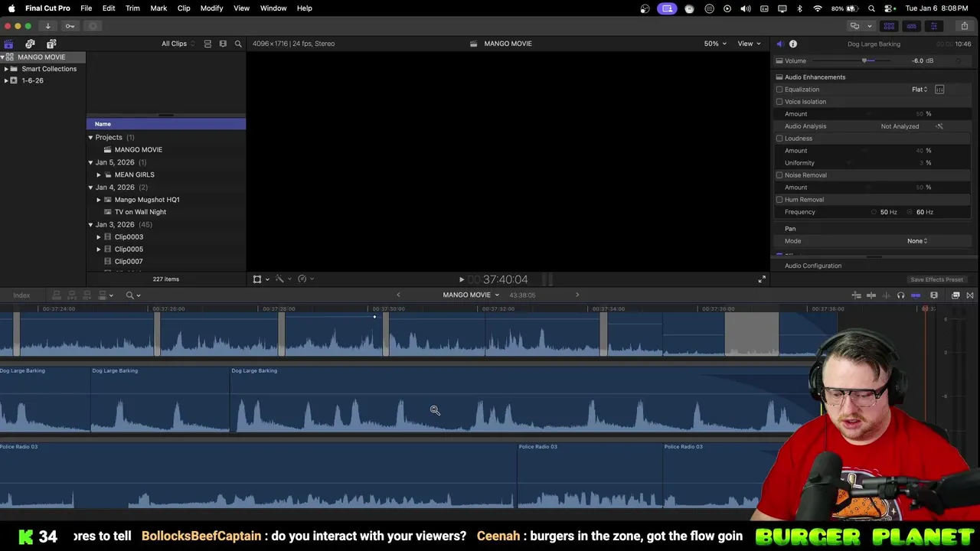Open the retime speedometer menu
Screen dimensions: 980x551
pos(305,279)
